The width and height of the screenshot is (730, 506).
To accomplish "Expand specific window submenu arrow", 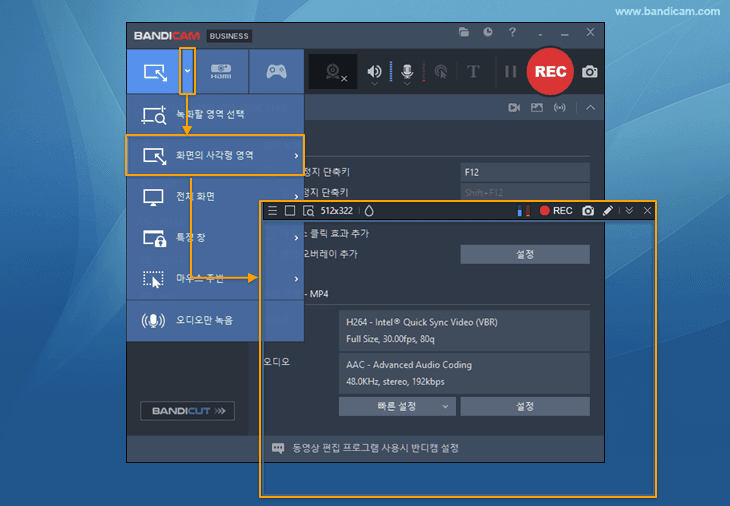I will pos(296,238).
